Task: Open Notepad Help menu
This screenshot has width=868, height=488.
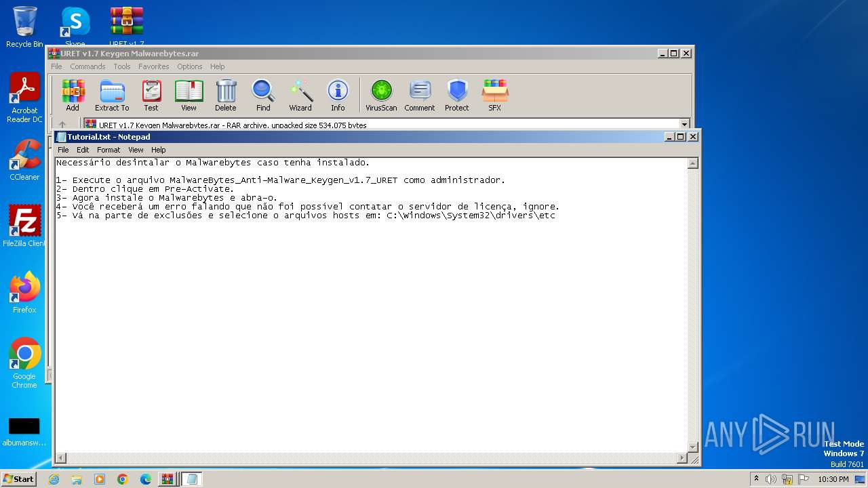Action: (x=158, y=150)
